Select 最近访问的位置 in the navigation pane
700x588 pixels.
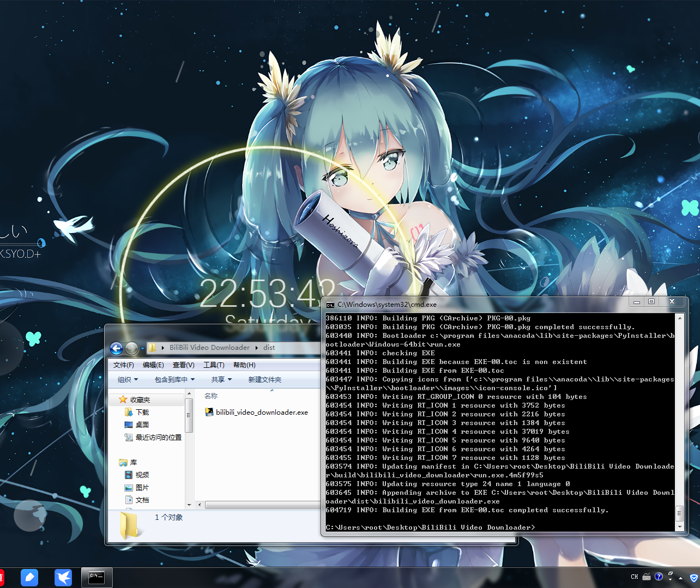click(159, 438)
